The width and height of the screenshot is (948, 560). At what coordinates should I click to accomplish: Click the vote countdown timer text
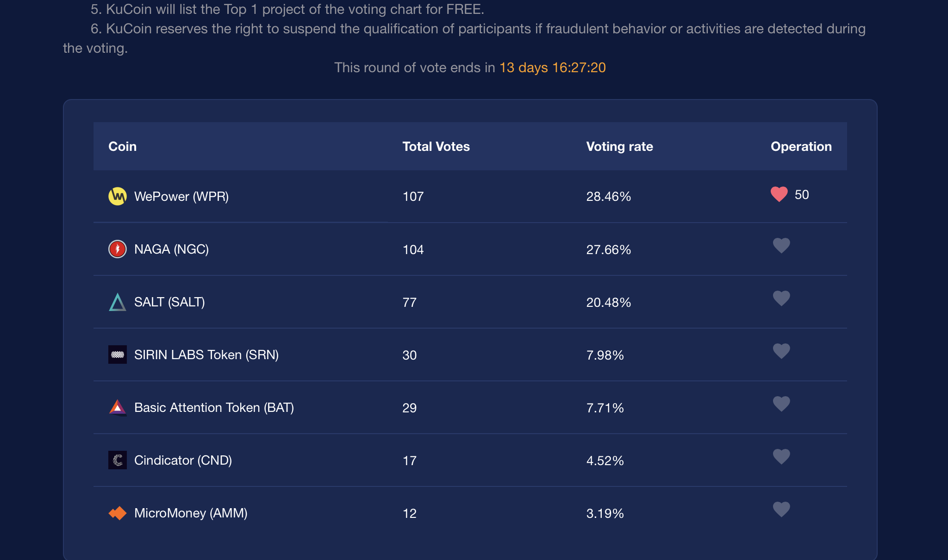click(553, 68)
